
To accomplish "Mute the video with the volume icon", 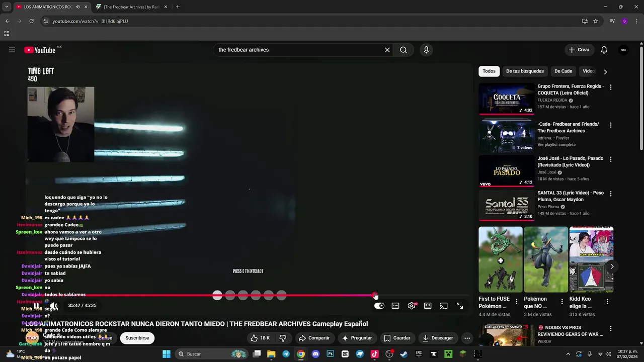I will tap(53, 305).
